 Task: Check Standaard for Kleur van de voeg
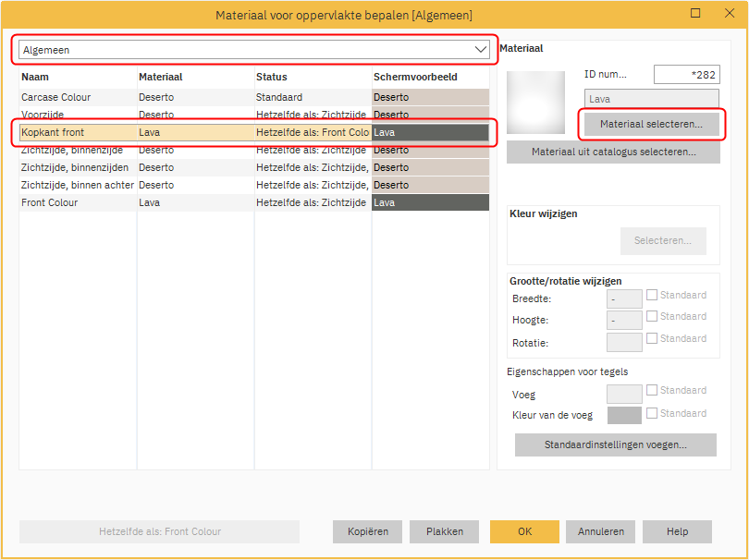point(652,414)
